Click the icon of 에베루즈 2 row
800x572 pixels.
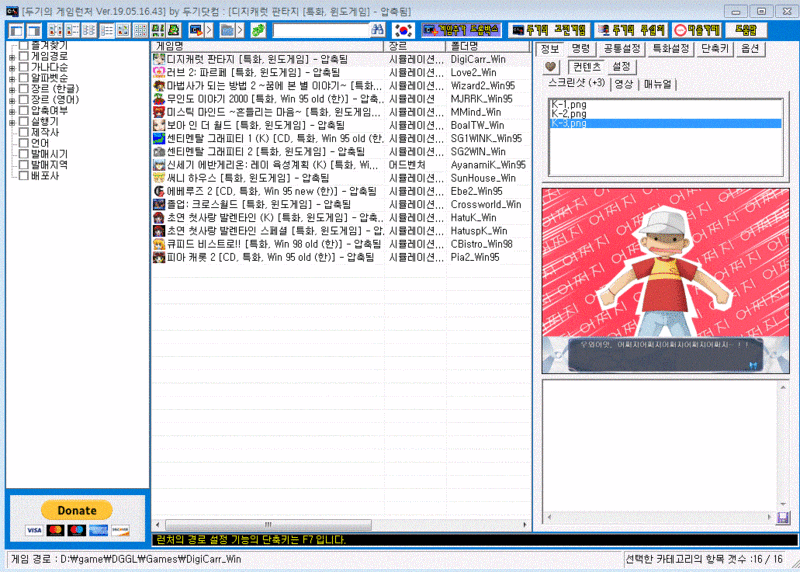pyautogui.click(x=159, y=191)
